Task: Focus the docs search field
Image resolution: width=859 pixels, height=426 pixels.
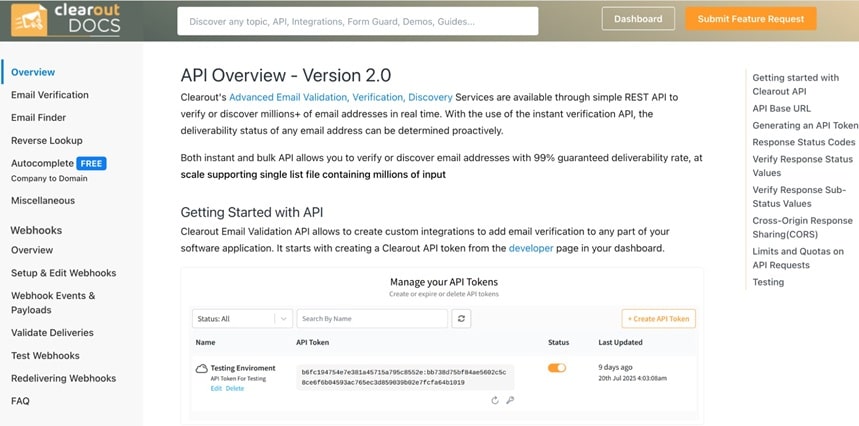Action: tap(358, 21)
